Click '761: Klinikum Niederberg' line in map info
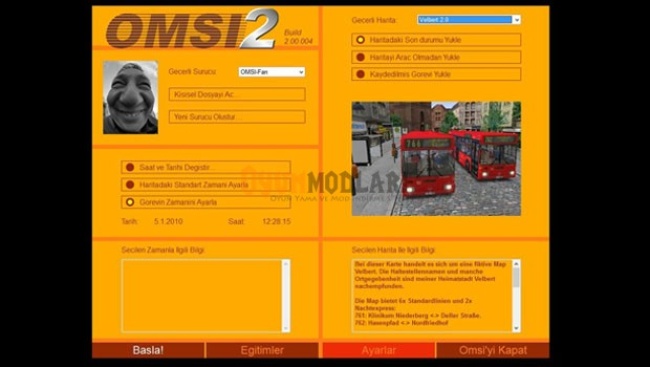 tap(418, 316)
